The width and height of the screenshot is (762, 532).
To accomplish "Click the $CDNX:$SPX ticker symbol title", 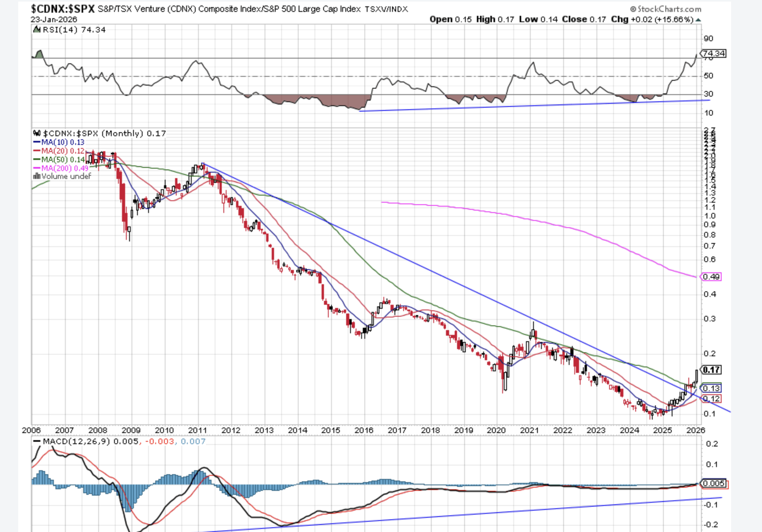I will pyautogui.click(x=63, y=9).
